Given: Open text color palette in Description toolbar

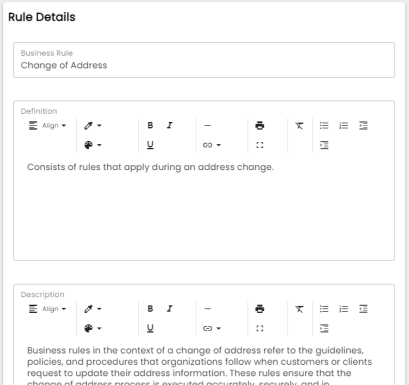Looking at the screenshot, I should point(93,328).
